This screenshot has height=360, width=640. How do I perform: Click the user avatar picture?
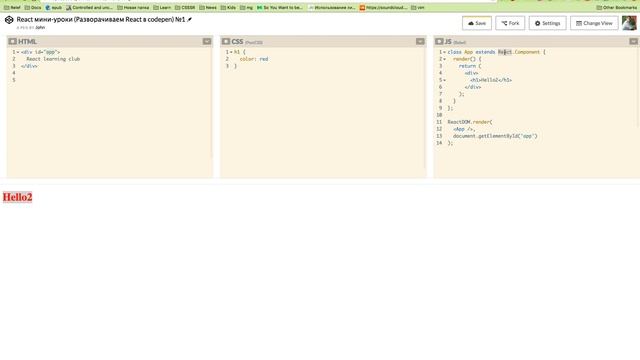tap(629, 23)
